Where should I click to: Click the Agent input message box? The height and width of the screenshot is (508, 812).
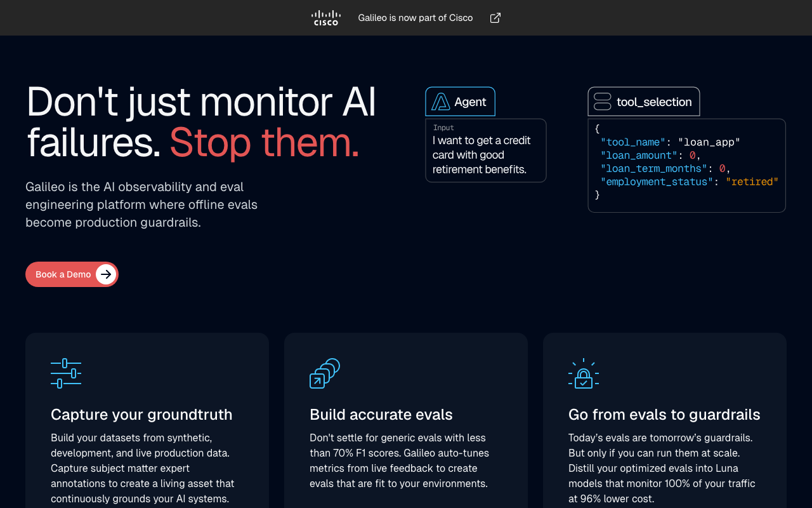tap(486, 150)
